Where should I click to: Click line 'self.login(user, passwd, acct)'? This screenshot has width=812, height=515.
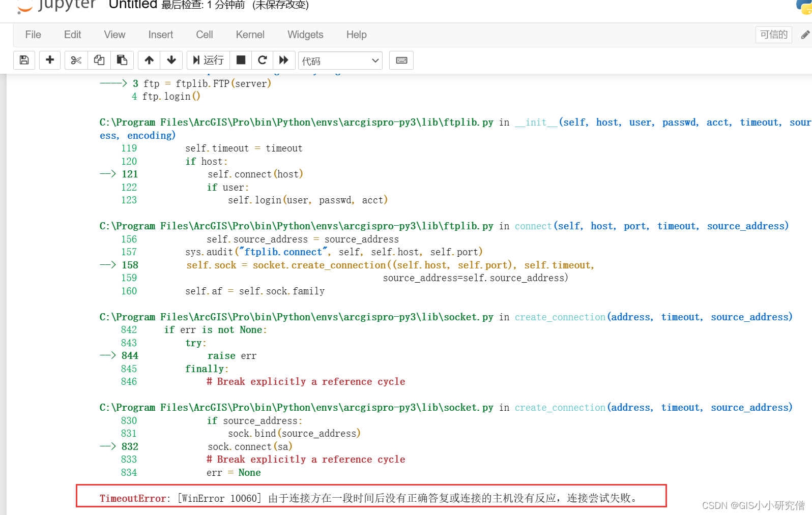(x=308, y=200)
